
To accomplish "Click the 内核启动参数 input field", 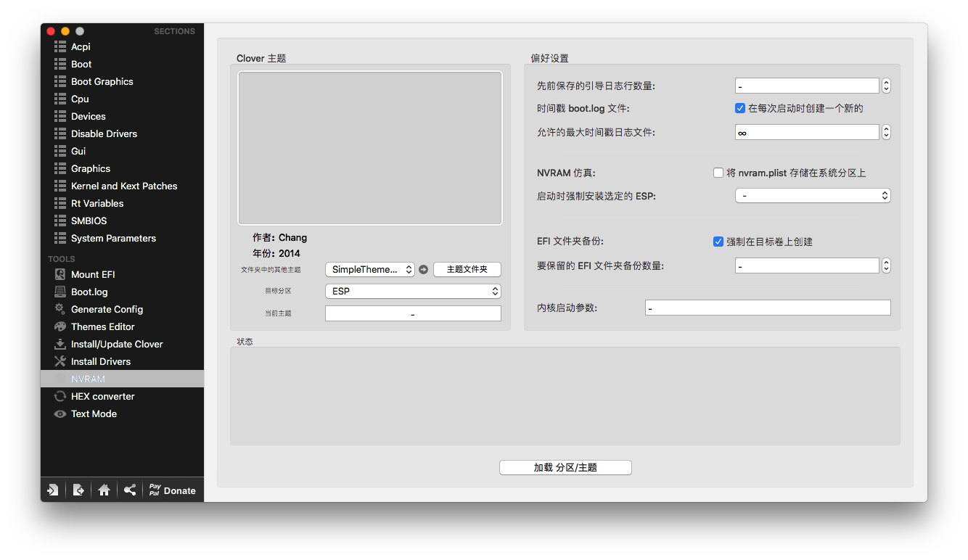I will tap(768, 308).
